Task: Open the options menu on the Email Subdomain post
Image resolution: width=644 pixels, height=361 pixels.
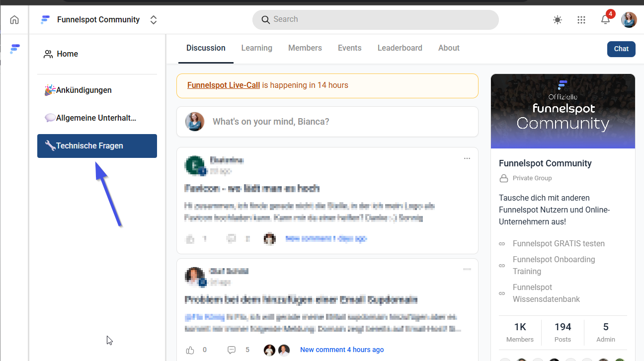Action: coord(467,269)
